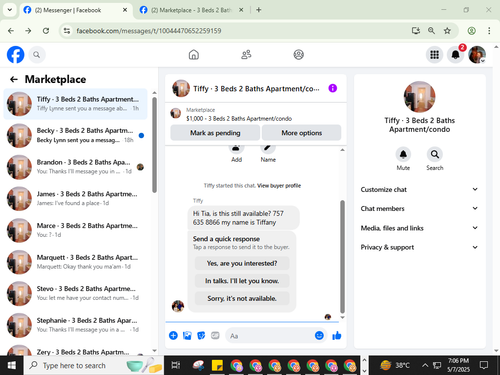Screen dimensions: 500x375
Task: Open the emoji picker
Action: pyautogui.click(x=319, y=335)
